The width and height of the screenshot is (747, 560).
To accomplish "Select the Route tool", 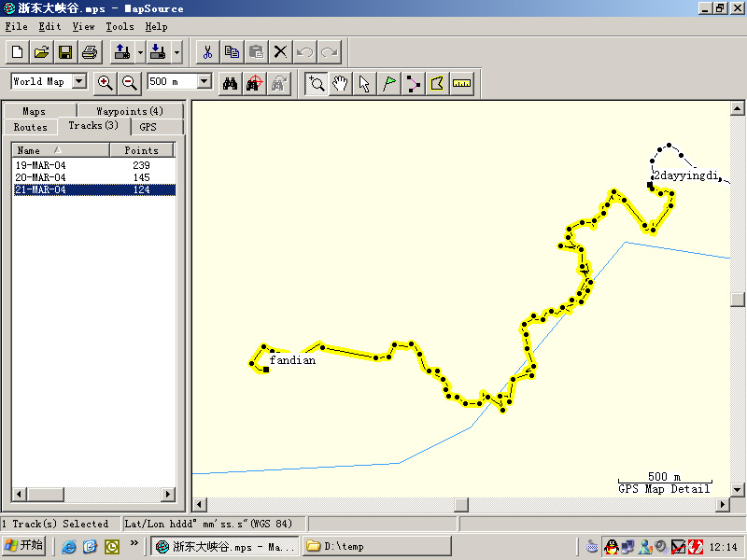I will point(413,83).
